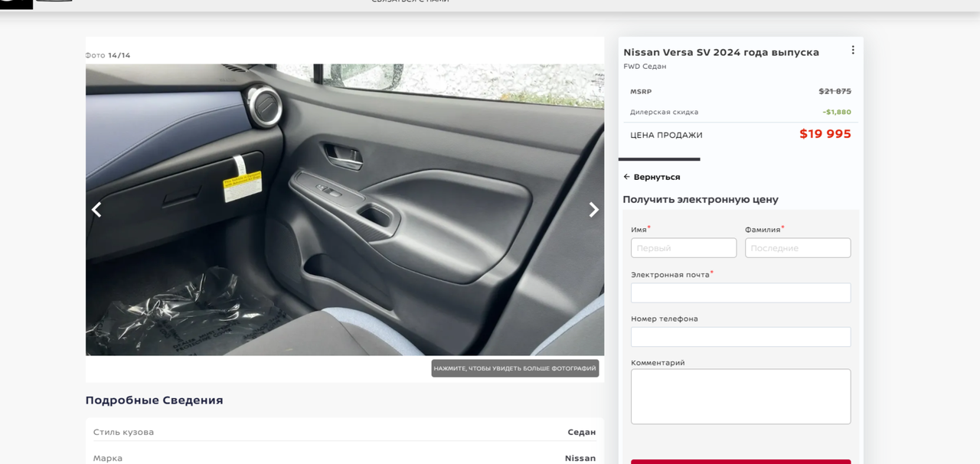
Task: Select the Стиль кузова row label
Action: coord(123,432)
